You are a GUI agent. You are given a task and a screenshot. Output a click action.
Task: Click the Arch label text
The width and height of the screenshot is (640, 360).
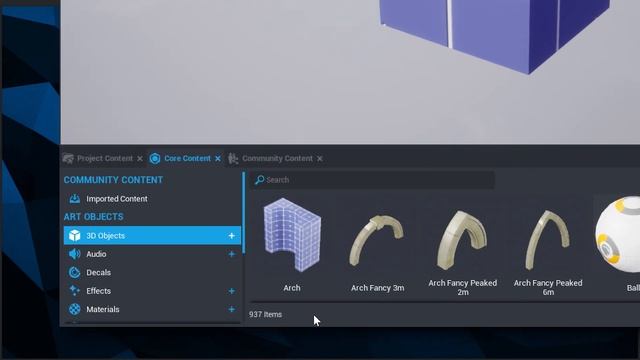(292, 288)
